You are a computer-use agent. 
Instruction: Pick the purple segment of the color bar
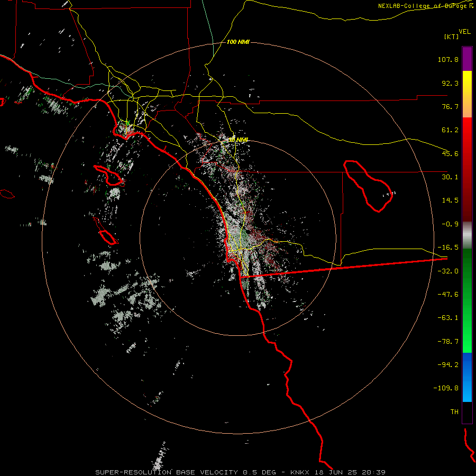467,59
